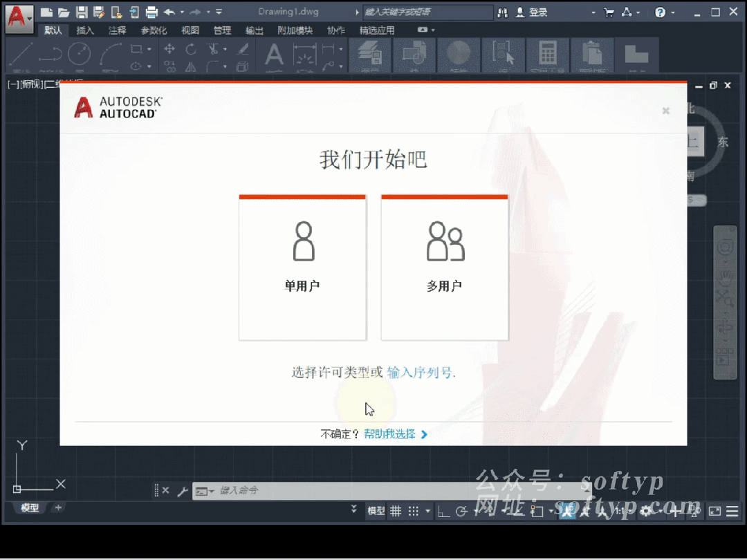Expand the ribbon minimize options dropdown
747x560 pixels.
click(x=432, y=30)
